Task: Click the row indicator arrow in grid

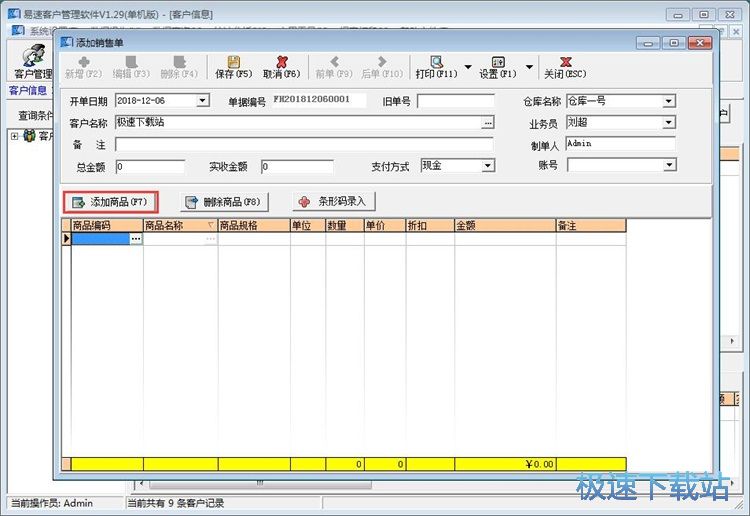Action: click(66, 239)
